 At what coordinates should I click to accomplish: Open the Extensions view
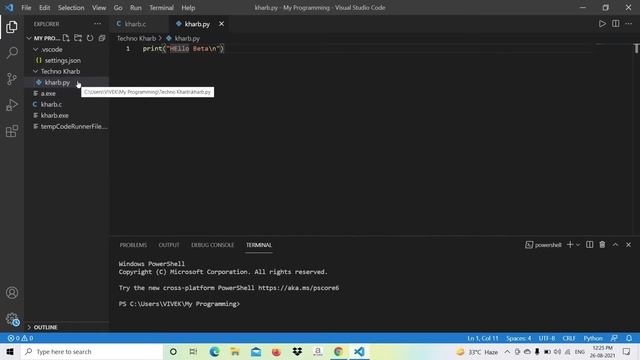(12, 131)
